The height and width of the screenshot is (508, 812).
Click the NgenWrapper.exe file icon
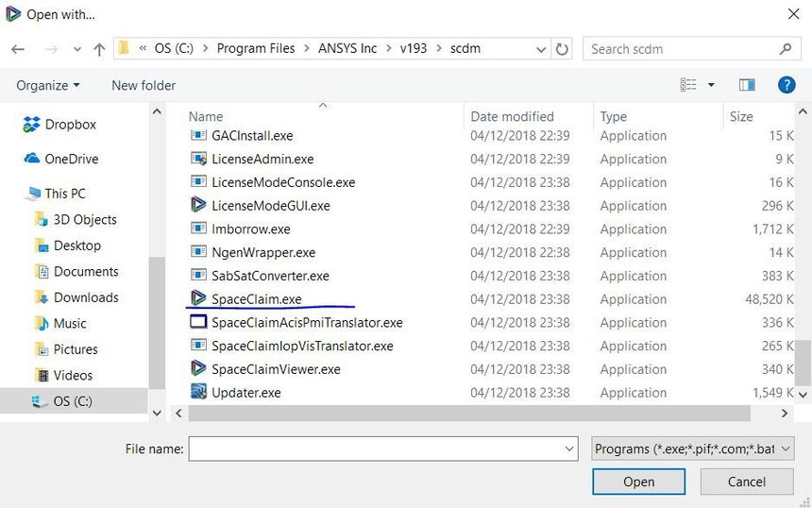click(198, 252)
